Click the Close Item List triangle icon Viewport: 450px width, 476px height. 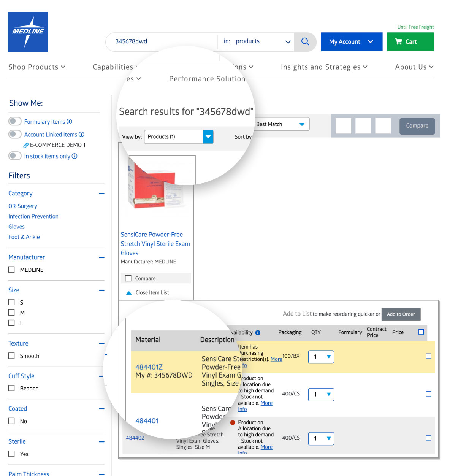coord(129,293)
